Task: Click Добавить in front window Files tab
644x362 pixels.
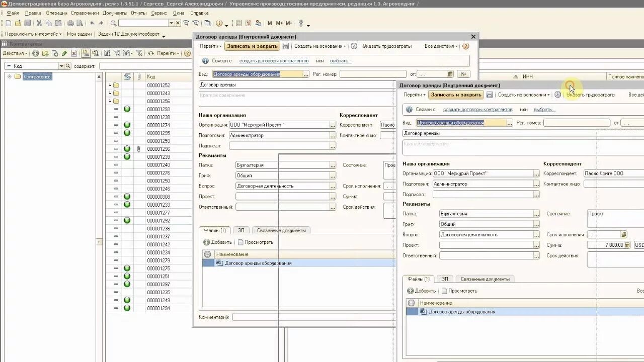Action: [422, 291]
